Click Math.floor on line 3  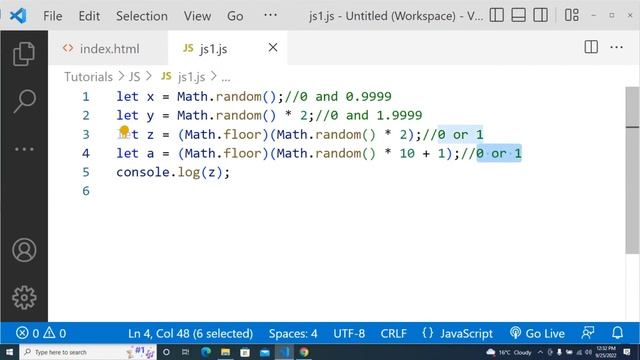click(223, 134)
